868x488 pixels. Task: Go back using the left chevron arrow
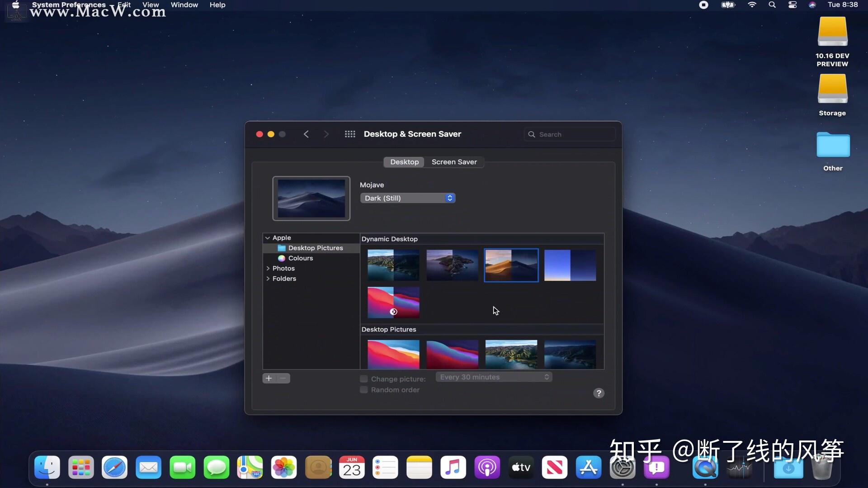coord(306,134)
